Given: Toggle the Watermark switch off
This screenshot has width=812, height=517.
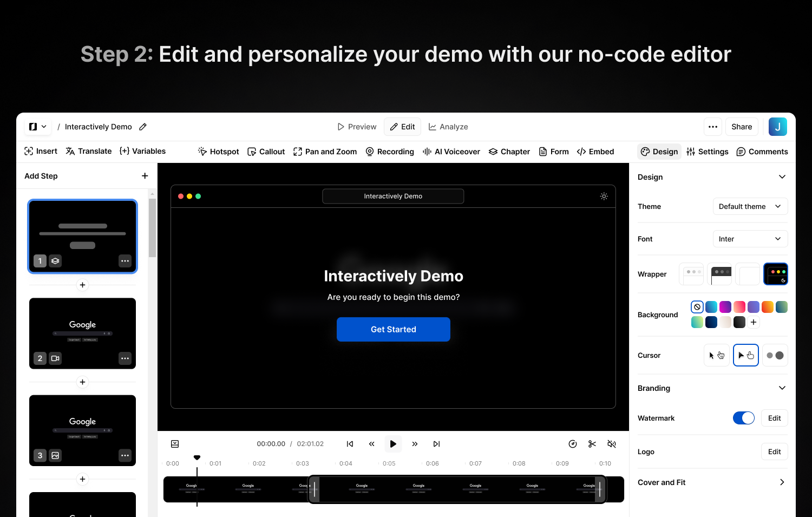Looking at the screenshot, I should click(x=744, y=418).
